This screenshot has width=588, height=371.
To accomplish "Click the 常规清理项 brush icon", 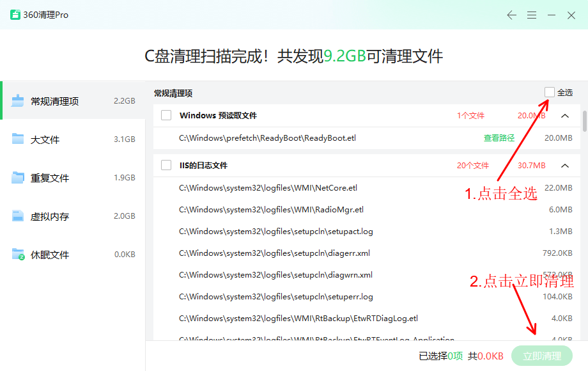I will 18,101.
